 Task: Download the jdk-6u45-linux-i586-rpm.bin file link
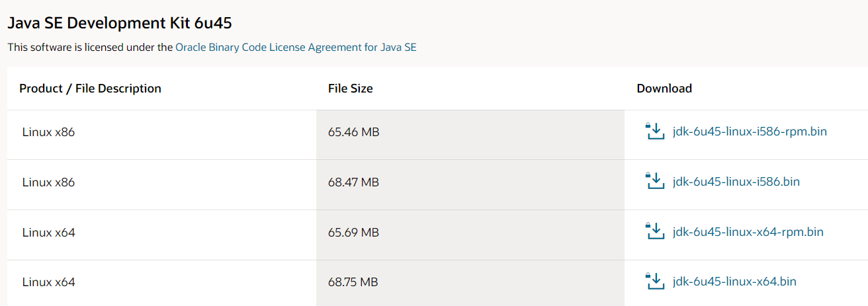tap(749, 132)
